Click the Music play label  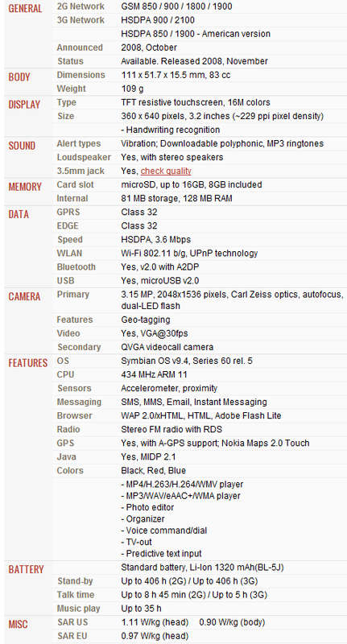(78, 609)
